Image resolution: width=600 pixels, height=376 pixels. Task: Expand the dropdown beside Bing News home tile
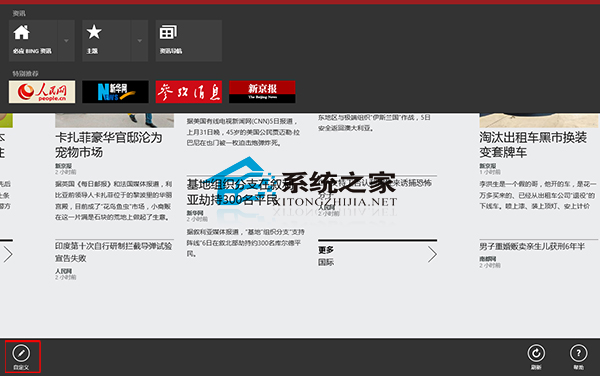coord(66,41)
